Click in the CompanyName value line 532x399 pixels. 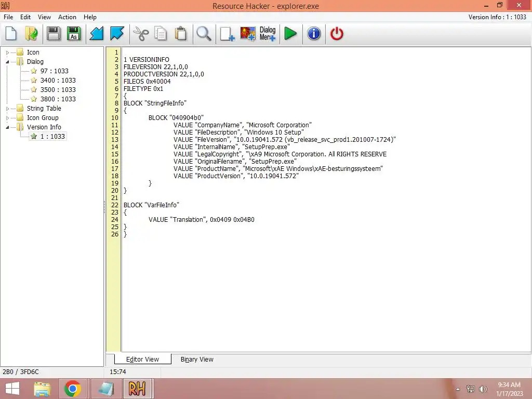point(243,125)
